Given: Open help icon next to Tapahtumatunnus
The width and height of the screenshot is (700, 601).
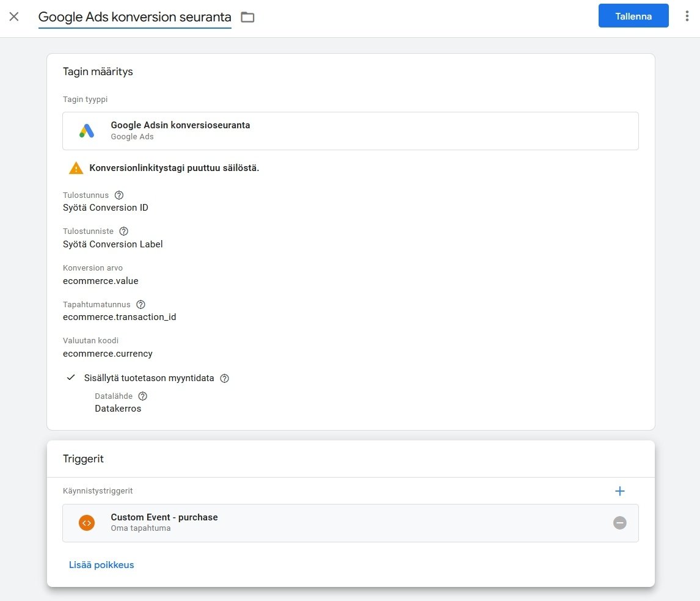Looking at the screenshot, I should pos(140,305).
